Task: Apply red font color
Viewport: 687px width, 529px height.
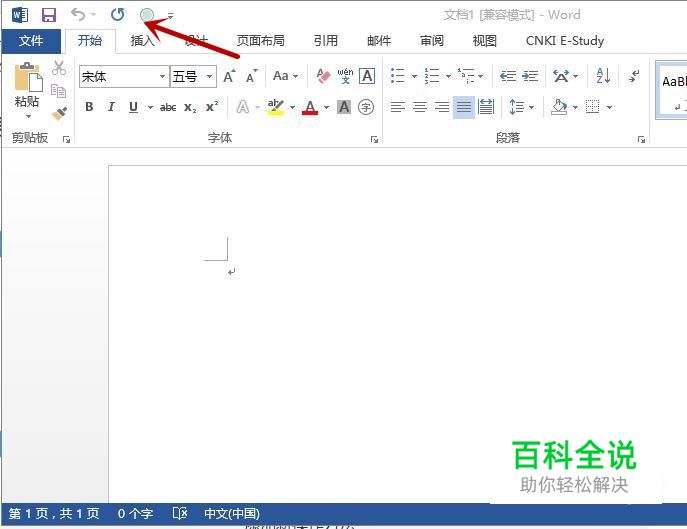Action: pyautogui.click(x=310, y=107)
